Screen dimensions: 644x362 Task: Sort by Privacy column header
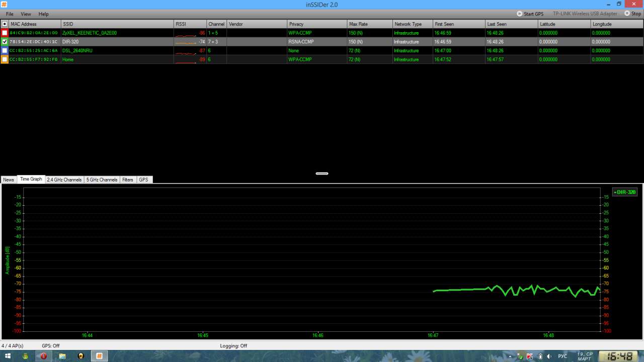(x=317, y=24)
